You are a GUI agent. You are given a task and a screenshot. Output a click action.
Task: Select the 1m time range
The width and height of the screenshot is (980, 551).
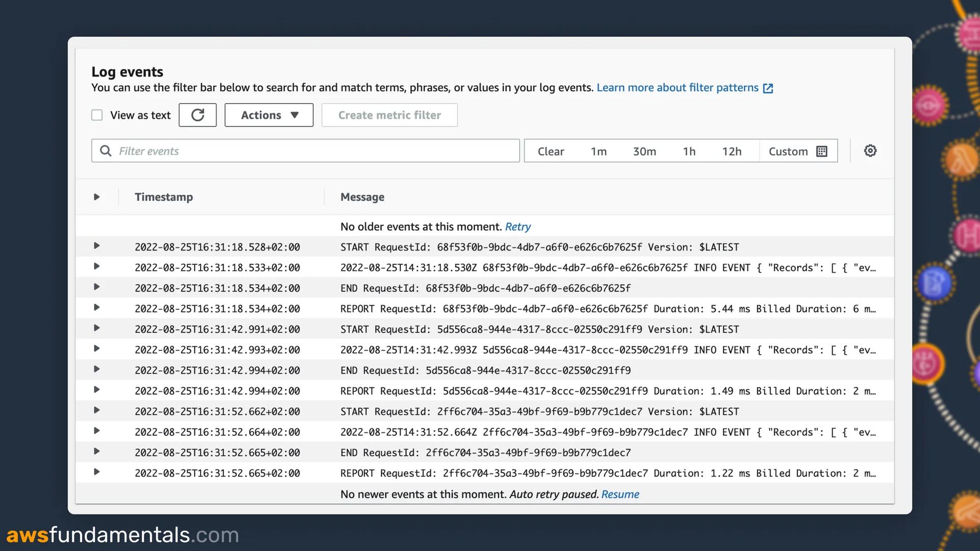tap(598, 151)
